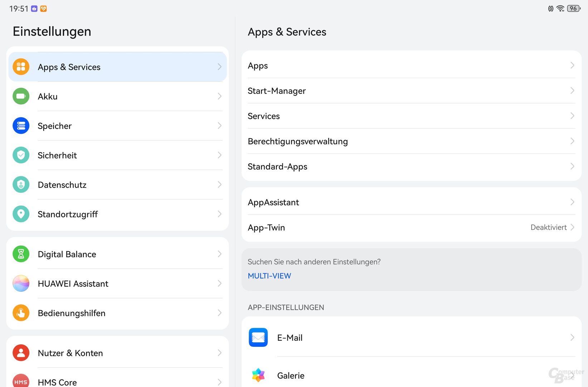Viewport: 588px width, 387px height.
Task: Tap the red HMS Core icon
Action: (21, 381)
